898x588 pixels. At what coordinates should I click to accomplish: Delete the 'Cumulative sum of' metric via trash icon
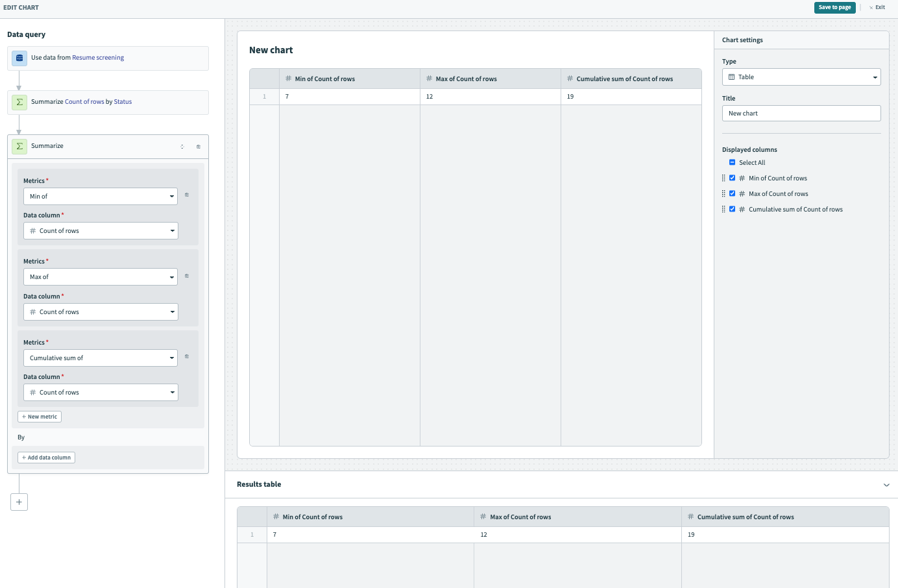point(187,356)
